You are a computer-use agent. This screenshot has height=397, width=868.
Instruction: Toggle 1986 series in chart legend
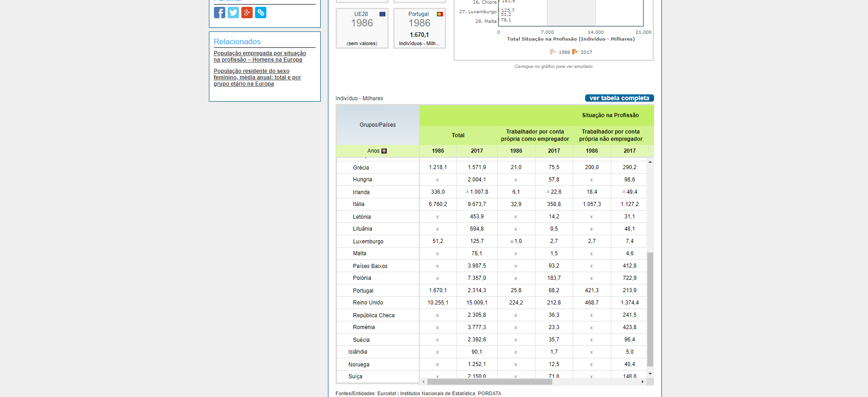(560, 52)
